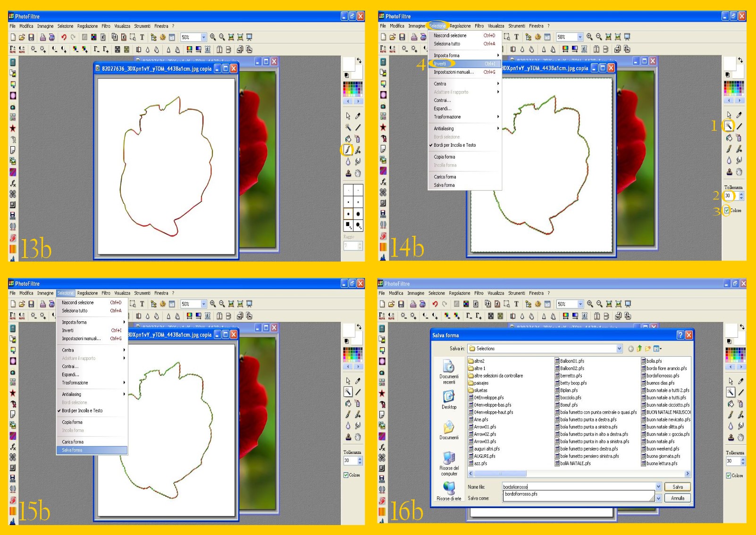Open the 'Salva come' type dropdown
Viewport: 756px width, 535px height.
tap(658, 498)
